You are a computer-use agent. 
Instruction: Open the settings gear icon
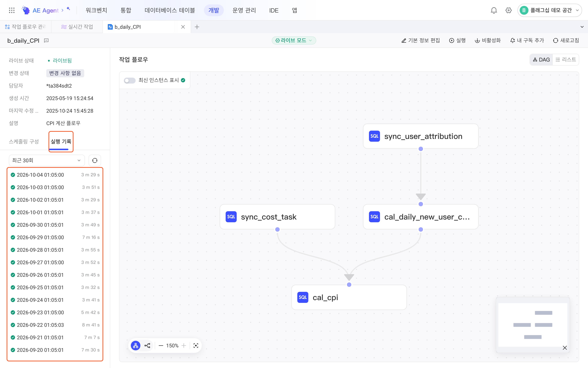[x=509, y=10]
